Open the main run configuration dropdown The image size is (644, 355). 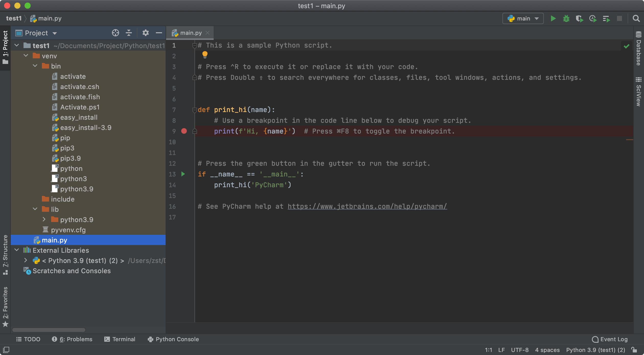point(523,18)
